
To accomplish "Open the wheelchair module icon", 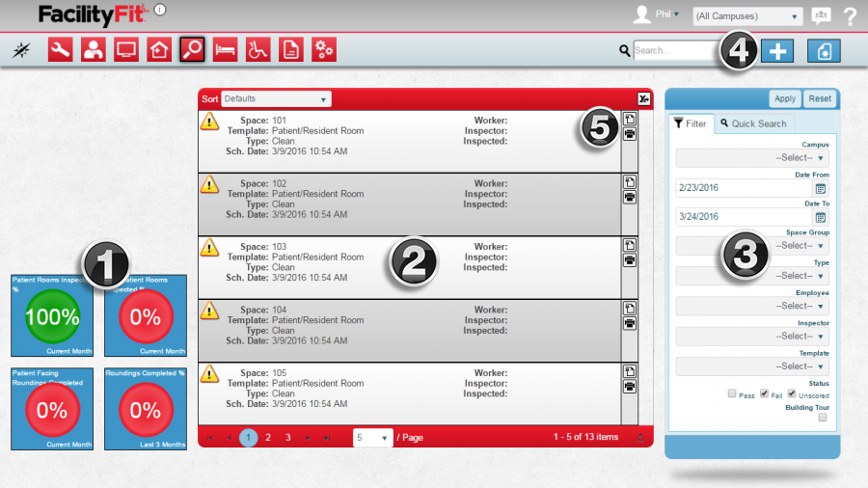I will click(258, 50).
